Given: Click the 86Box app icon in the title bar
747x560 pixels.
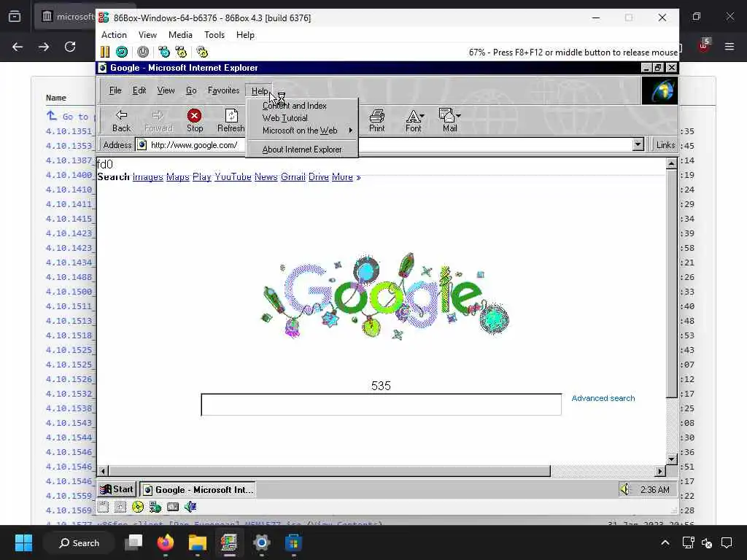Looking at the screenshot, I should coord(104,17).
